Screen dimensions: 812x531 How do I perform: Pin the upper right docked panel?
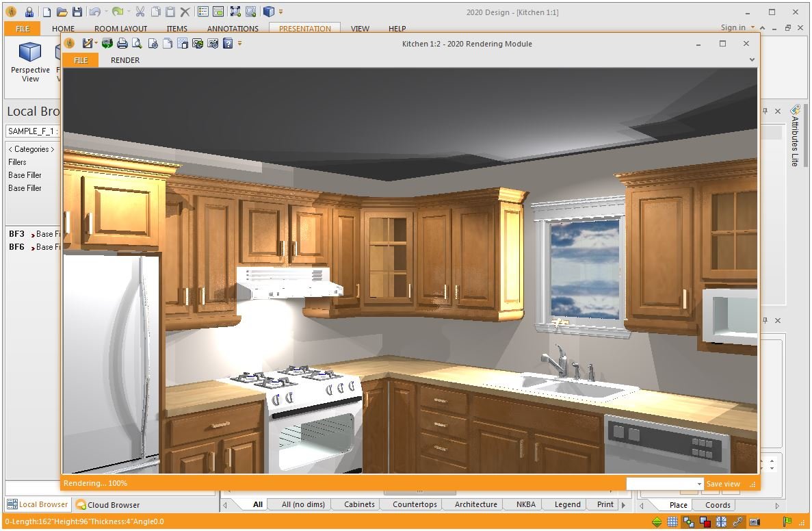click(765, 111)
